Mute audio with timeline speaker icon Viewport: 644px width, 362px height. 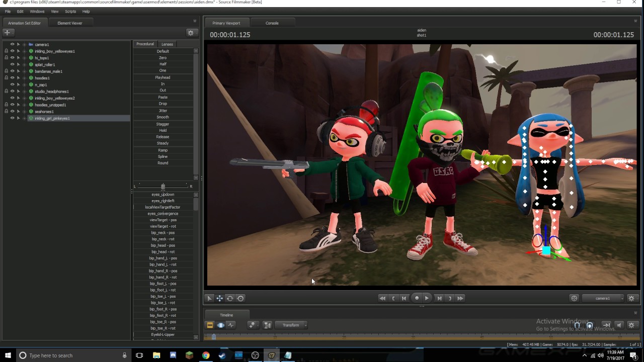619,325
